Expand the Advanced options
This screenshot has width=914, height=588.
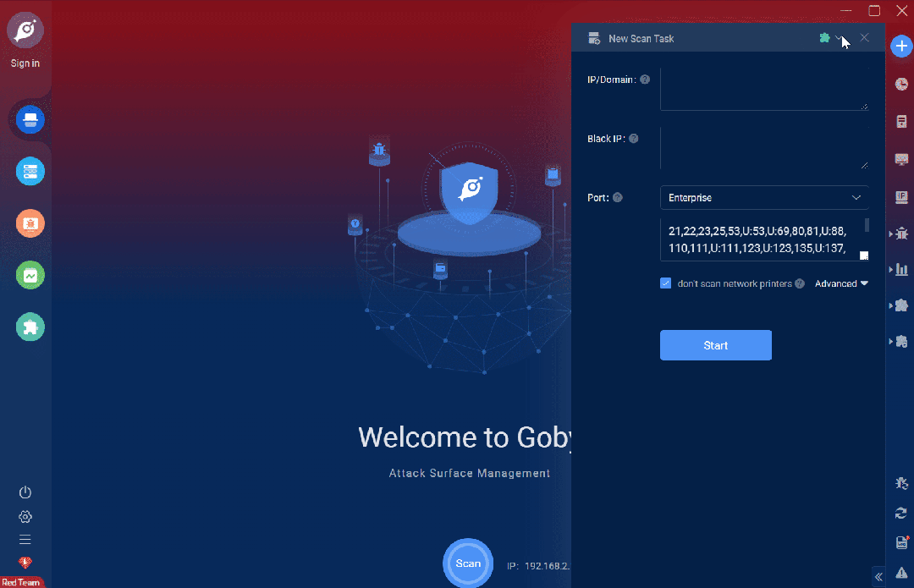tap(841, 283)
